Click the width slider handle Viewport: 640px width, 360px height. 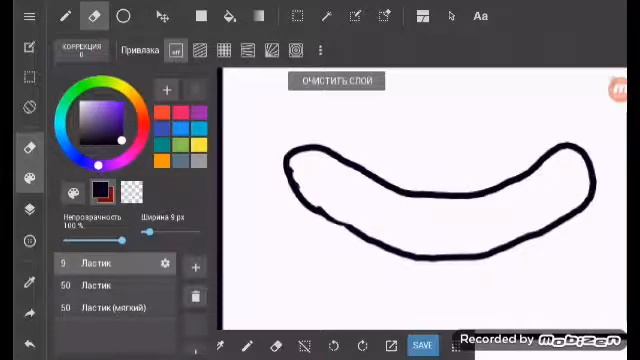150,232
